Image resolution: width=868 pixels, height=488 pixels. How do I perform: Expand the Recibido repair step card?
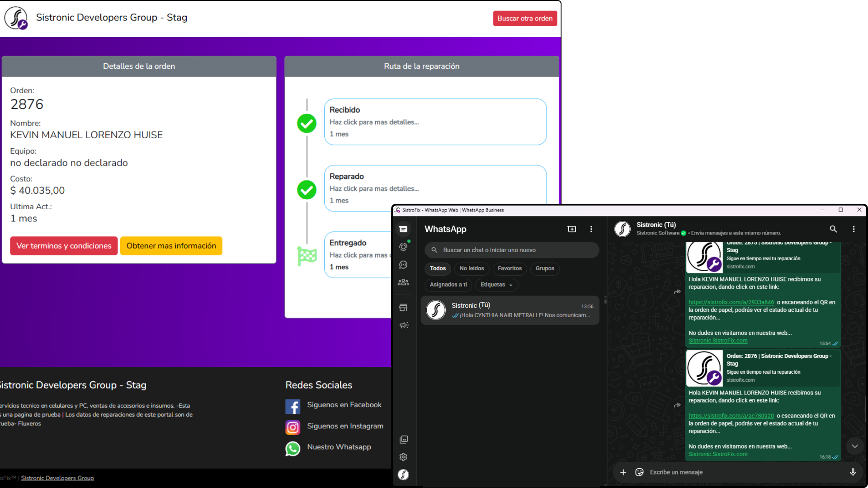click(x=435, y=122)
